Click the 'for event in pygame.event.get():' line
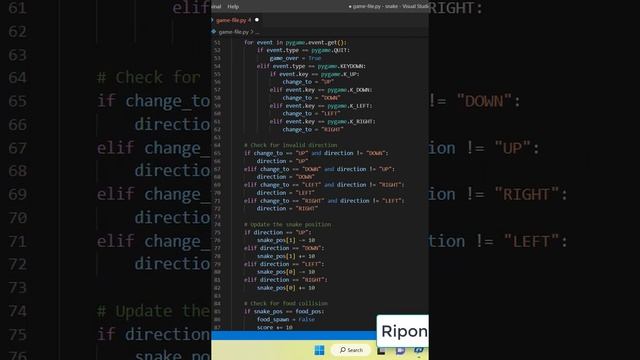The height and width of the screenshot is (360, 640). 295,42
